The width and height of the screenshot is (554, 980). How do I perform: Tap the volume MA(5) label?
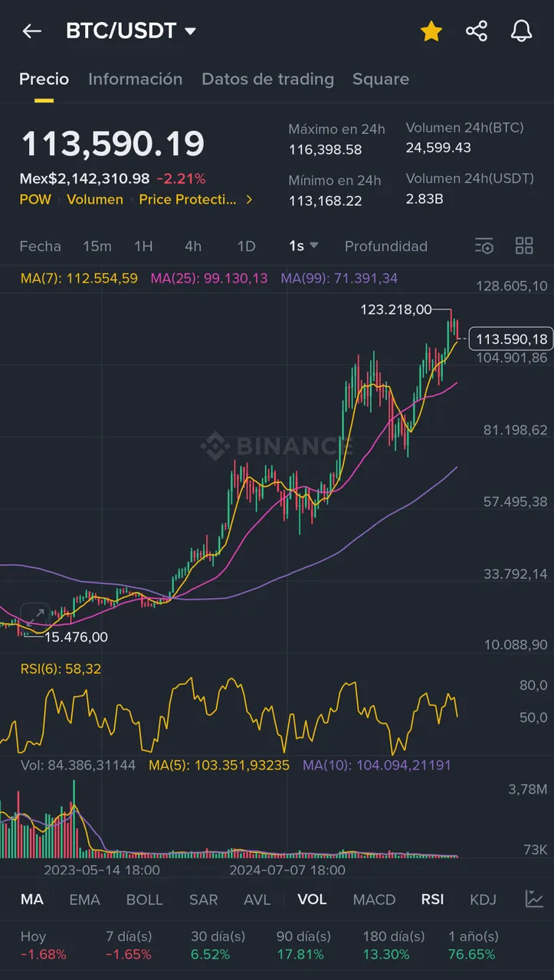(219, 765)
